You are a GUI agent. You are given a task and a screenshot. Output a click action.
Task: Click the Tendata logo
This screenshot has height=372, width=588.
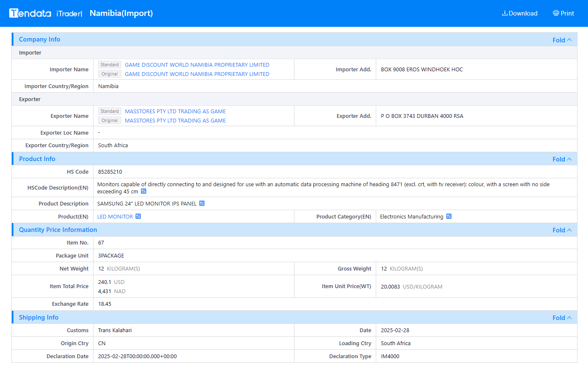(30, 13)
